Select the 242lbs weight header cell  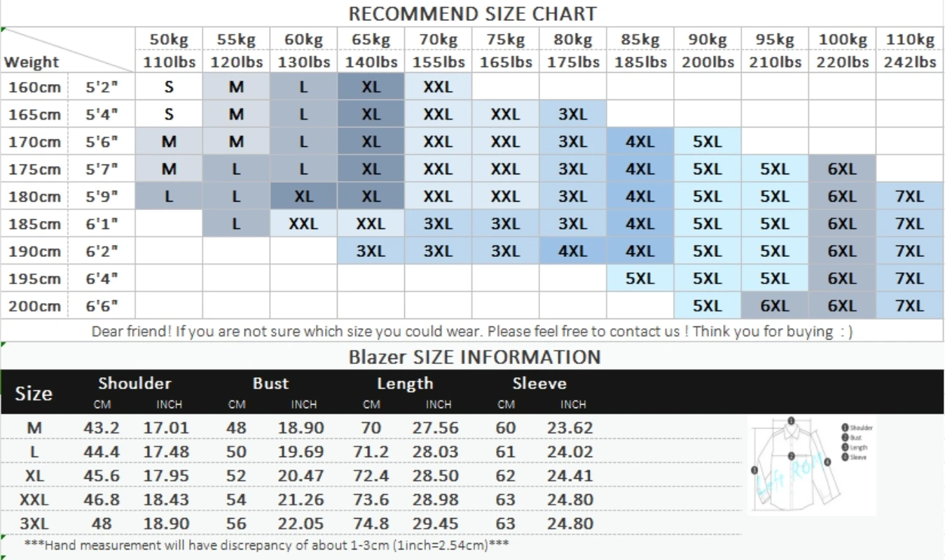tap(910, 62)
